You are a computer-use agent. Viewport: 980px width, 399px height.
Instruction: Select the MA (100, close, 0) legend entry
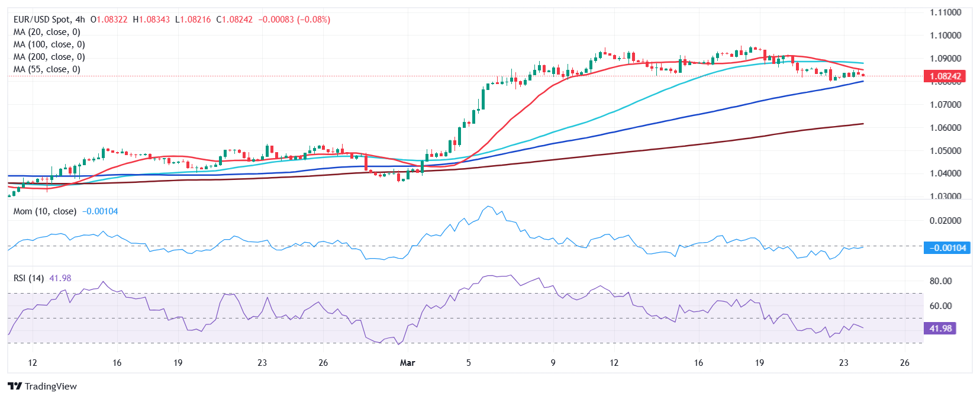(49, 44)
